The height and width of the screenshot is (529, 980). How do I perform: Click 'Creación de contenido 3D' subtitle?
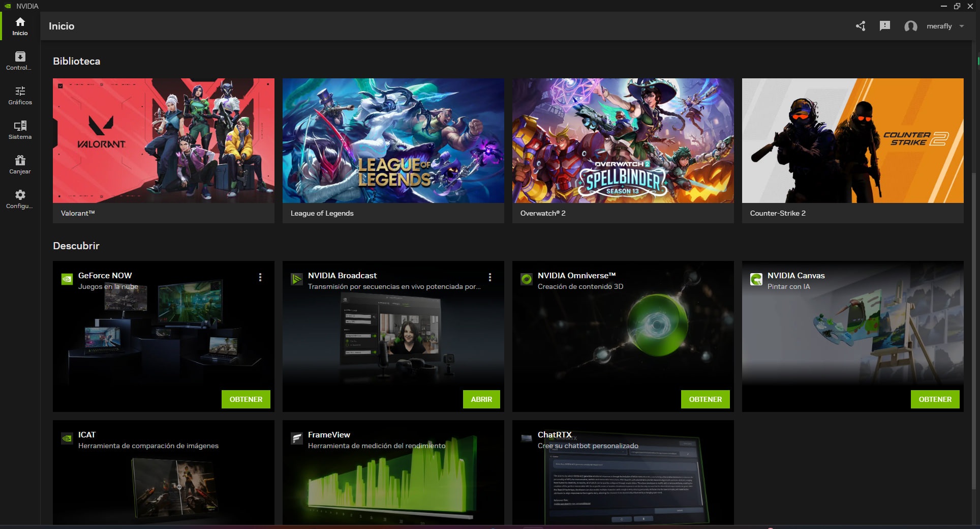coord(580,286)
